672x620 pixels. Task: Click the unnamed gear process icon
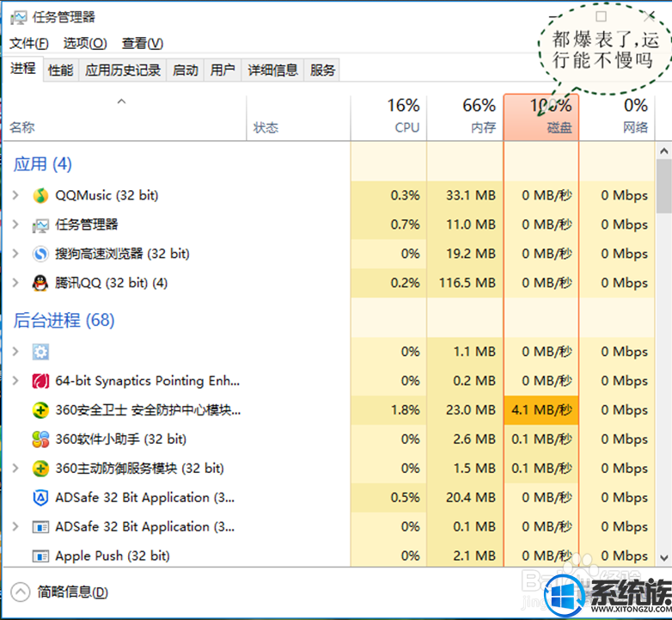click(40, 352)
